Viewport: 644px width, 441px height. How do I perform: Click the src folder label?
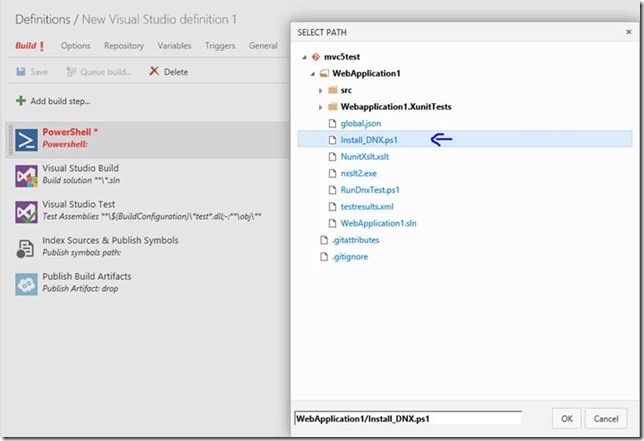click(x=346, y=90)
